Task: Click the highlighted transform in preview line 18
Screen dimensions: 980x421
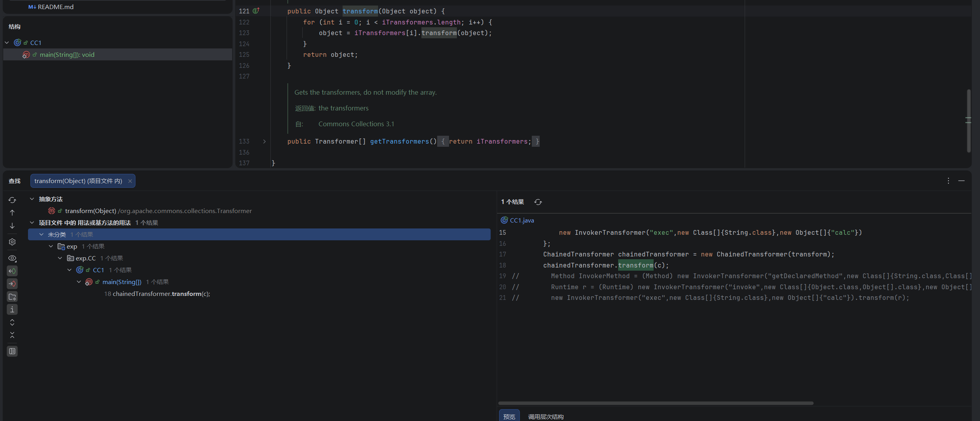Action: click(635, 265)
